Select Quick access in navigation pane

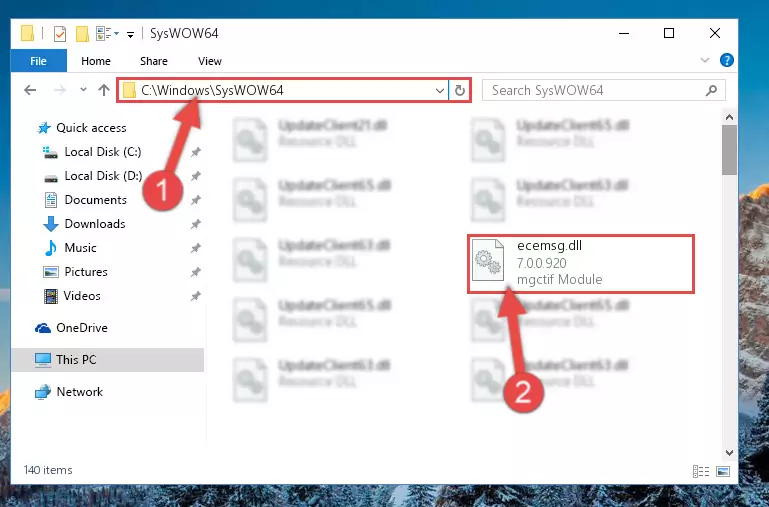[81, 128]
